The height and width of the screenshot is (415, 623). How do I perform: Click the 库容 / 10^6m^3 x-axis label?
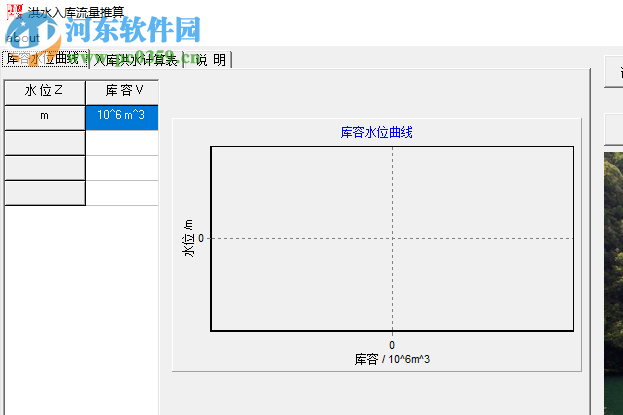point(392,359)
